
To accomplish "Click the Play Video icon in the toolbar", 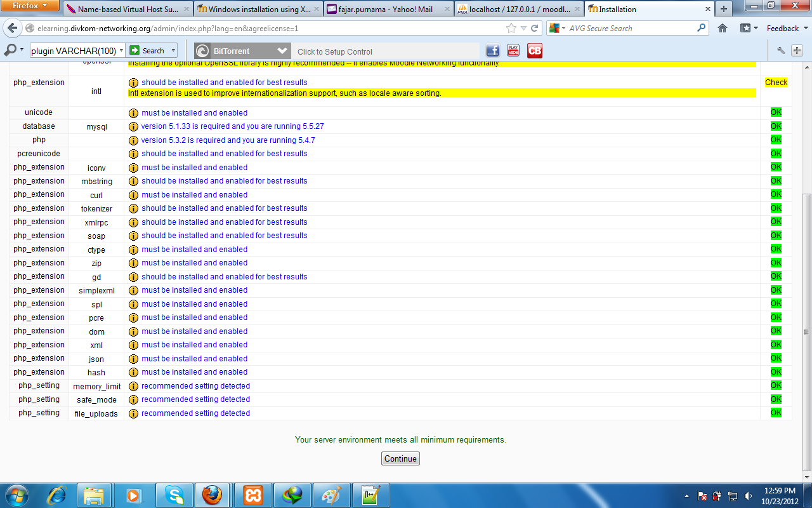I will 513,51.
